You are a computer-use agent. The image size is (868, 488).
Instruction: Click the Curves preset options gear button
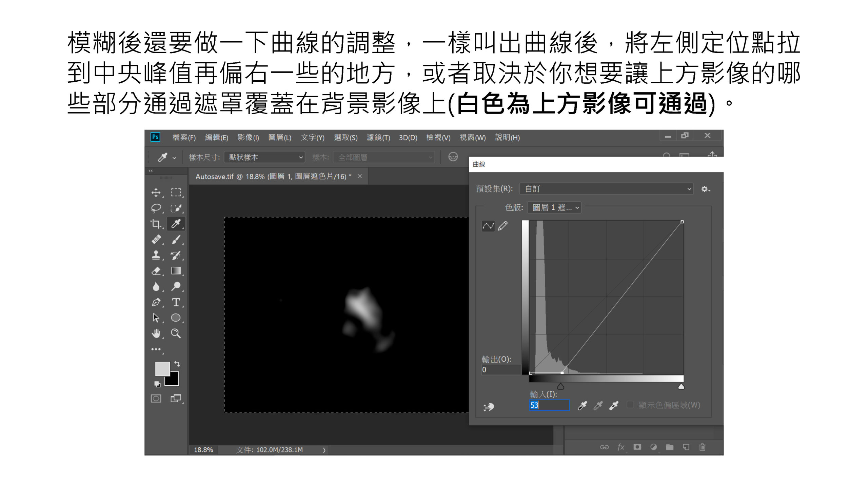tap(705, 189)
